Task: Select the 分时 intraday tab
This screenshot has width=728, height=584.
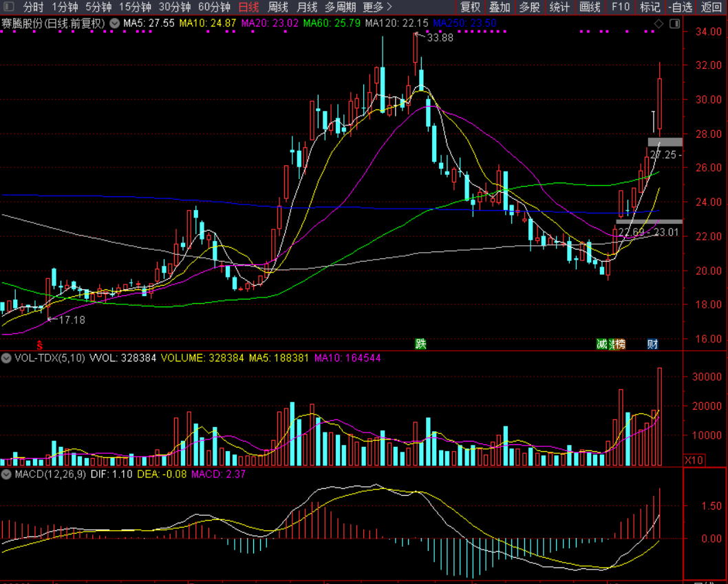Action: [33, 8]
